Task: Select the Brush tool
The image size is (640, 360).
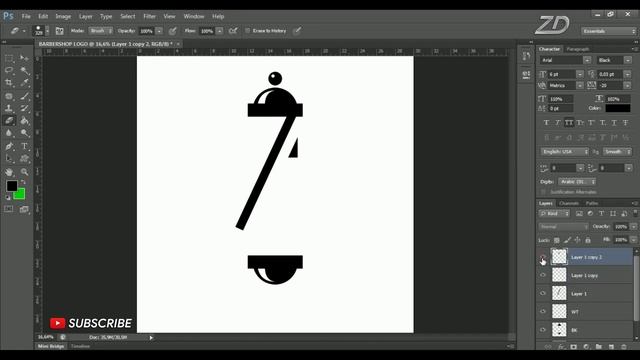Action: [24, 96]
